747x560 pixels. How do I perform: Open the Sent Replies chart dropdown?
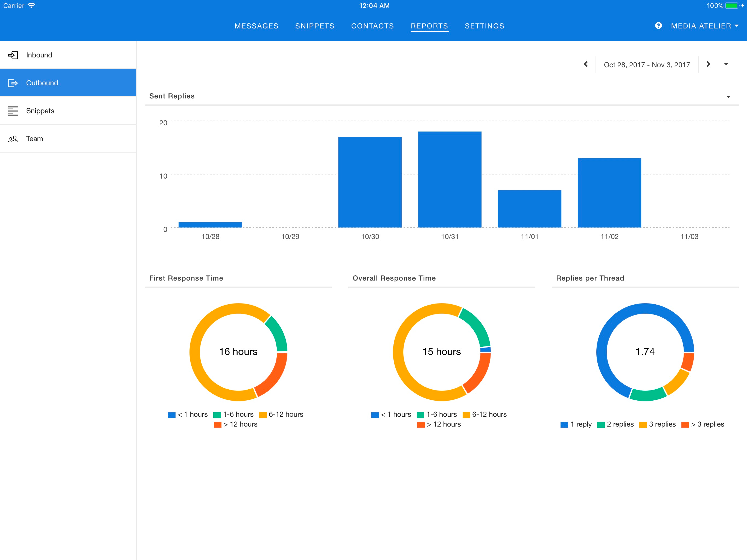tap(728, 97)
